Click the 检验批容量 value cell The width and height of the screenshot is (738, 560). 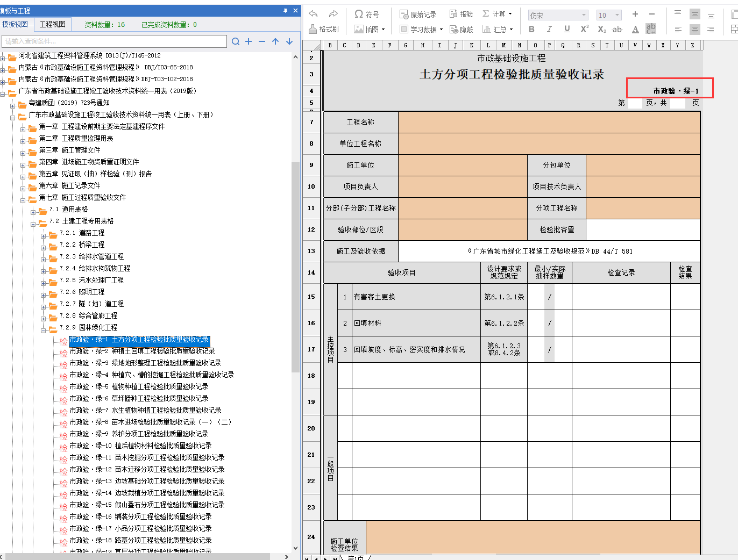643,229
